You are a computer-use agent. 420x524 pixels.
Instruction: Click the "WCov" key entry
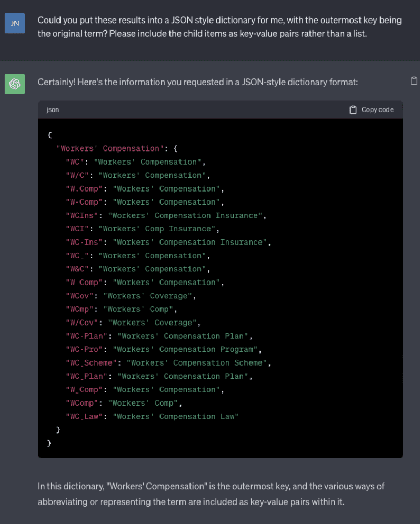79,296
